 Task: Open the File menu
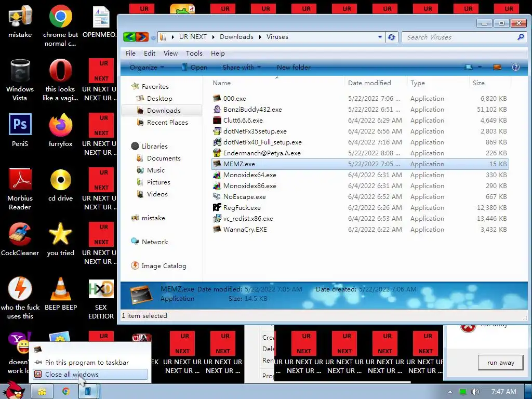click(x=130, y=54)
